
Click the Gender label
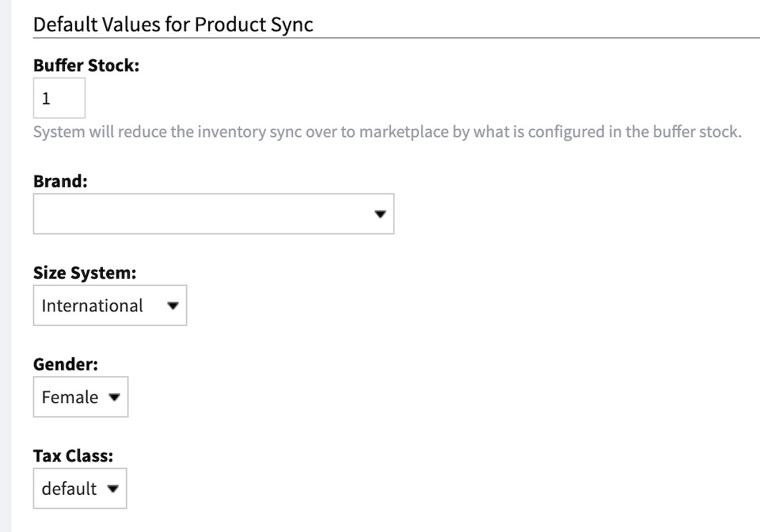point(66,364)
